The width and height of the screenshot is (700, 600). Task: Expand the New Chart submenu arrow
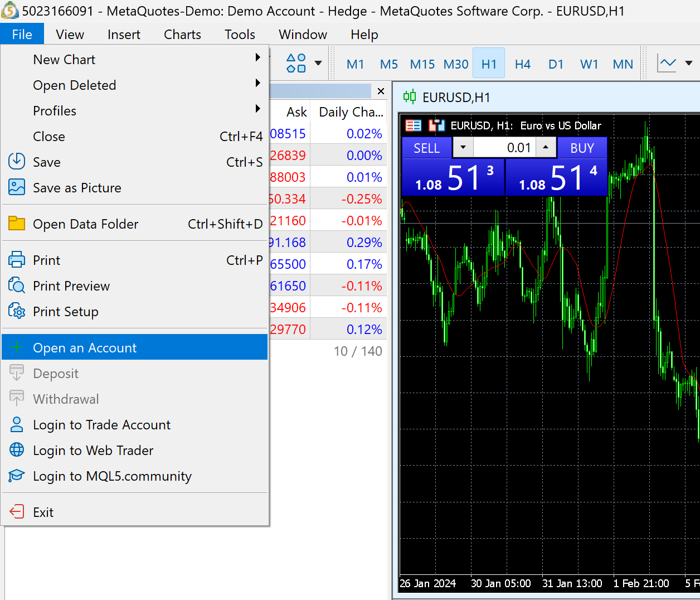click(257, 57)
